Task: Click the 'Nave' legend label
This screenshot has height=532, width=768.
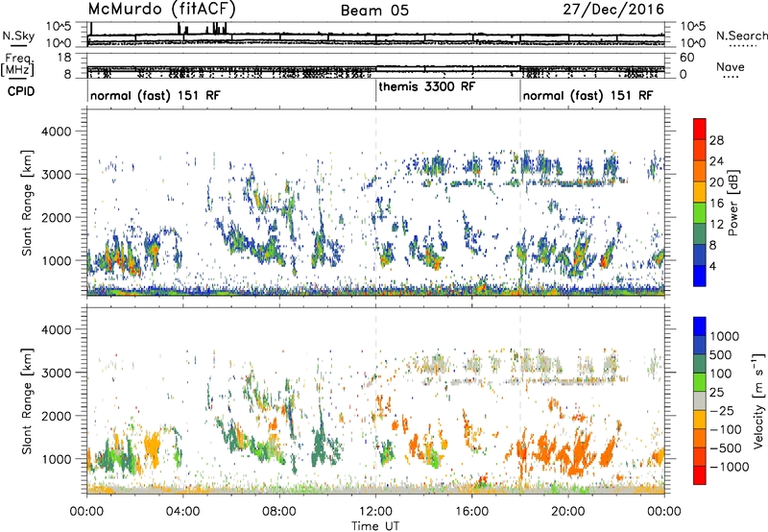Action: click(730, 67)
